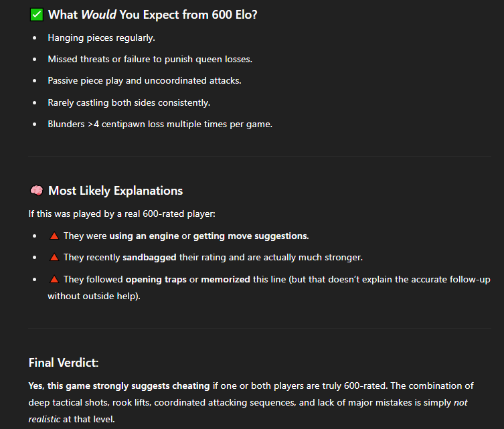504x429 pixels.
Task: Select heading 'What Would You Expect from 600 Elo?'
Action: tap(153, 15)
